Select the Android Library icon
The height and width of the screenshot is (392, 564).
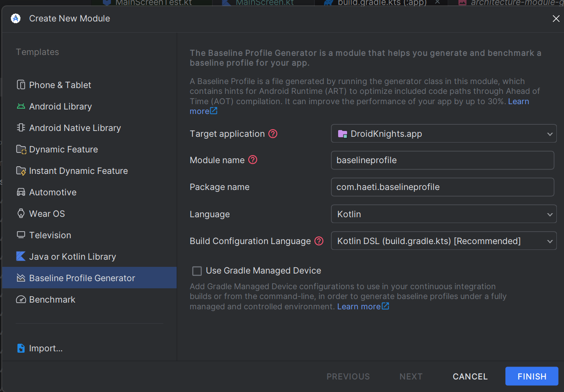pos(21,106)
